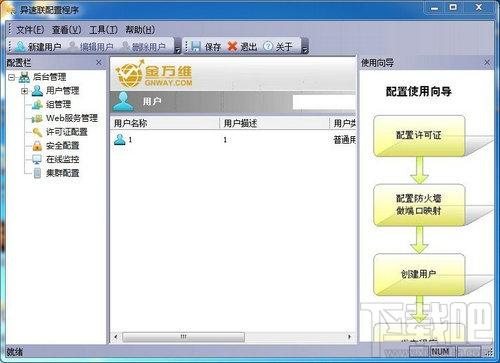Select the 在线监控 monitor icon

tap(37, 160)
